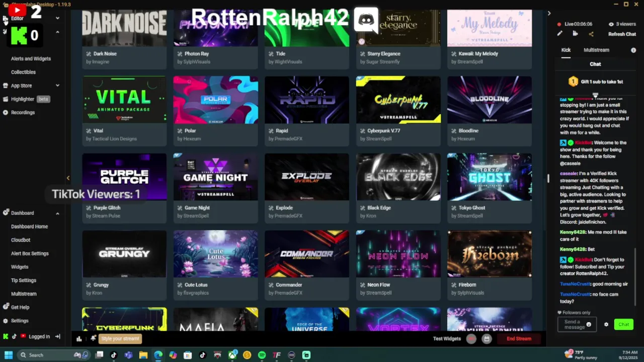Open Cloudbot settings
Screen dimensions: 644x362
click(x=21, y=240)
